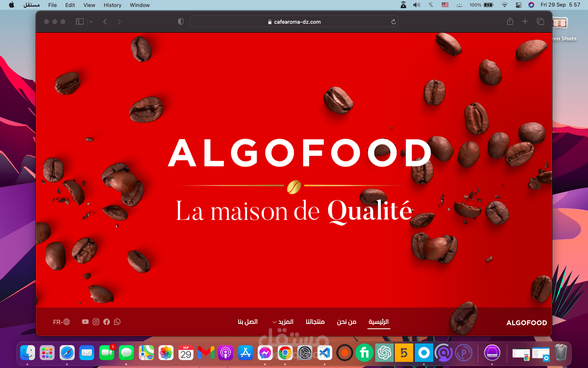Screen dimensions: 588x368
Task: Reload the cafearoma-dz.com page
Action: click(x=394, y=22)
